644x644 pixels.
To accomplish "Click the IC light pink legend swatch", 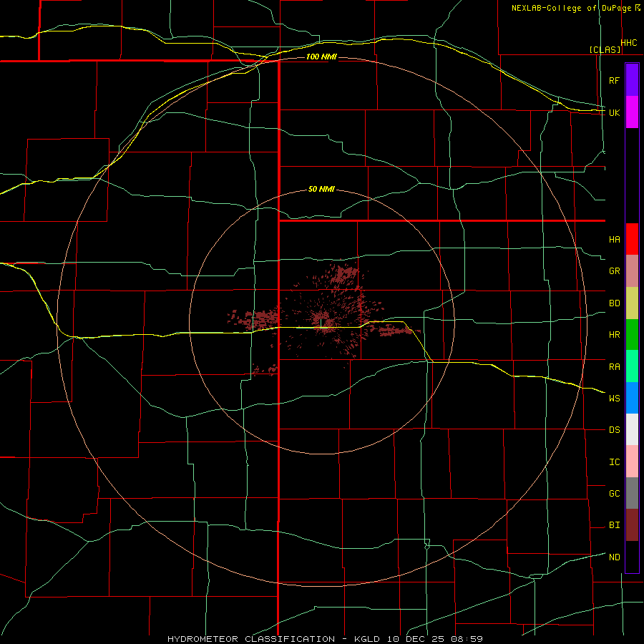I will 632,462.
